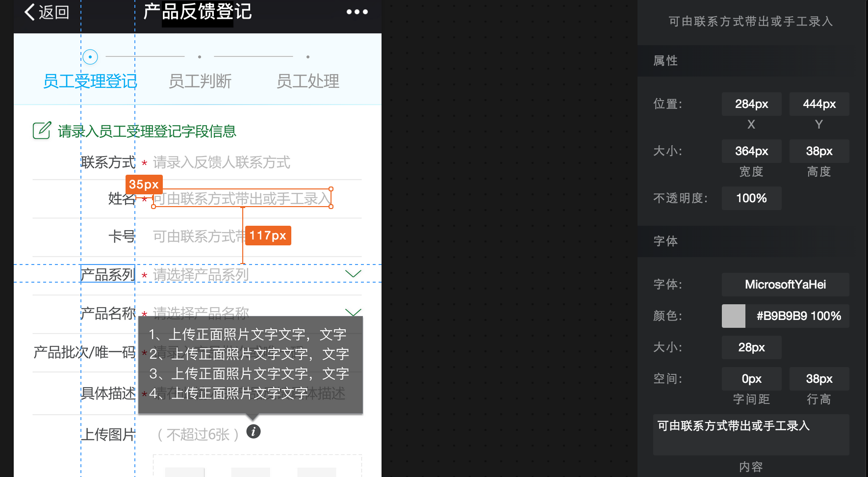
Task: Click the 产品反馈登记 page title
Action: click(x=198, y=12)
